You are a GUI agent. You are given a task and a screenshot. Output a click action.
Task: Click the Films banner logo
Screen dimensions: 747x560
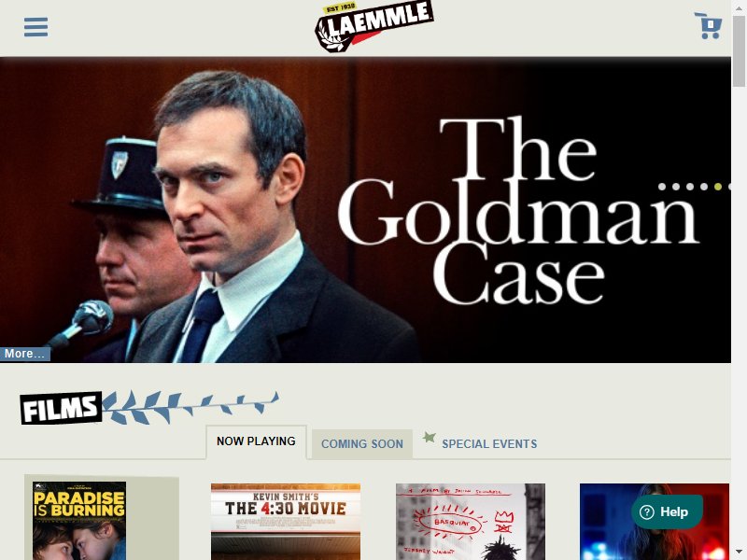coord(61,408)
